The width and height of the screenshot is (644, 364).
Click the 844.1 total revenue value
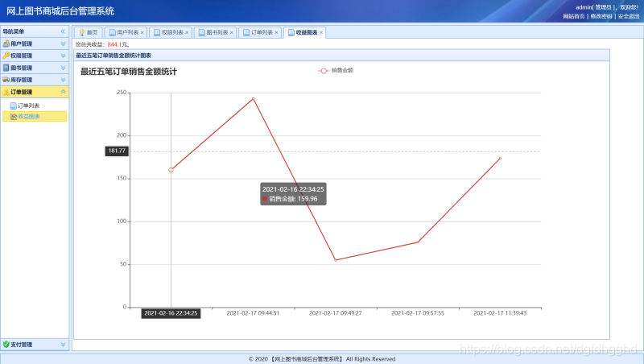click(114, 44)
